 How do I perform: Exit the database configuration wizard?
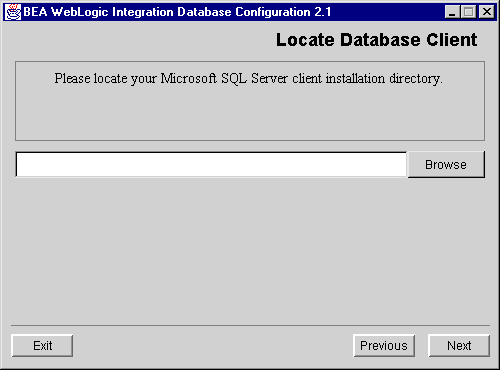click(42, 346)
